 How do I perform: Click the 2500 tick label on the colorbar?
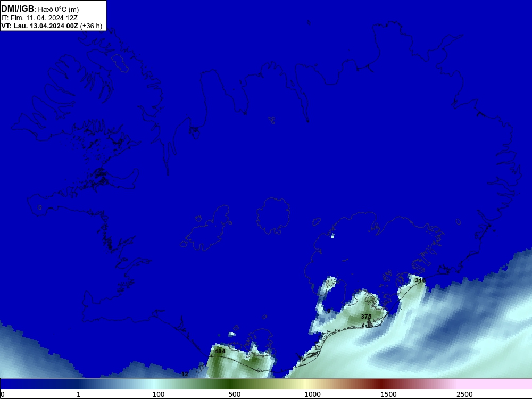[464, 394]
